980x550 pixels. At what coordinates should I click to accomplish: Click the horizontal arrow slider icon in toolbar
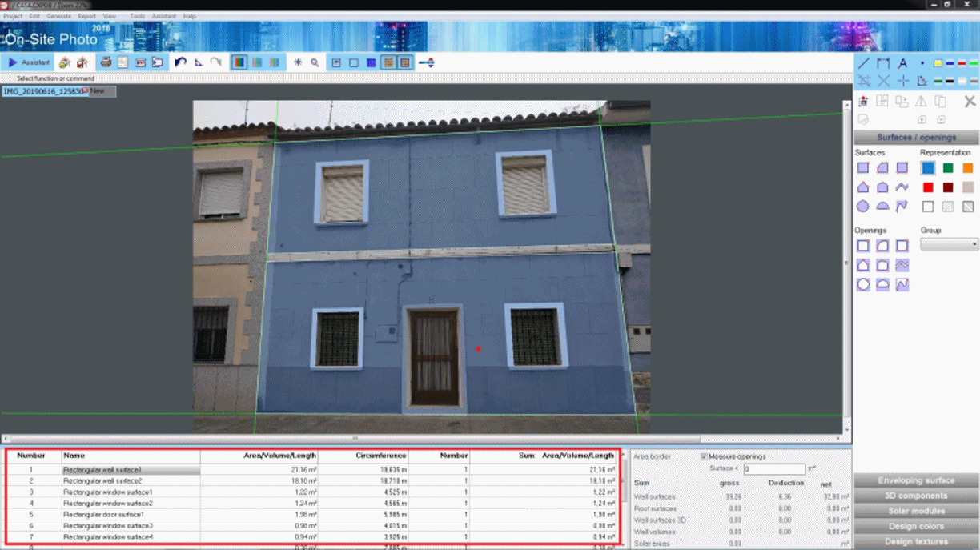coord(427,62)
